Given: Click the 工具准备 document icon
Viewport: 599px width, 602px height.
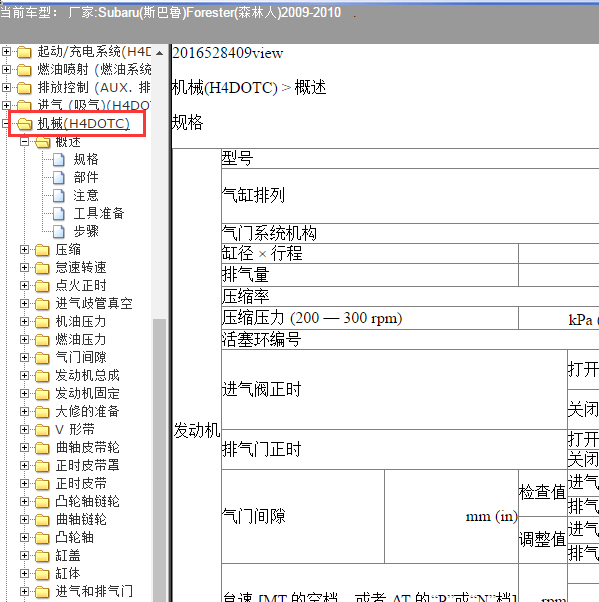Looking at the screenshot, I should 59,213.
